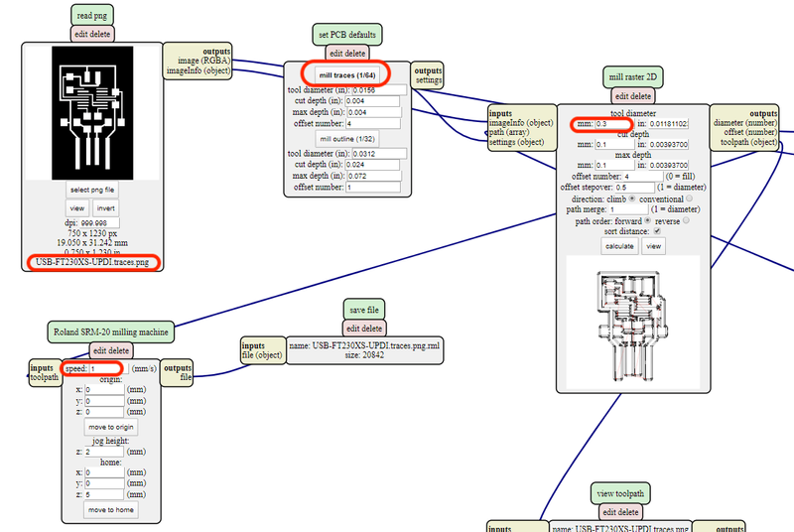Select climb milling direction
The image size is (794, 532).
click(x=632, y=199)
